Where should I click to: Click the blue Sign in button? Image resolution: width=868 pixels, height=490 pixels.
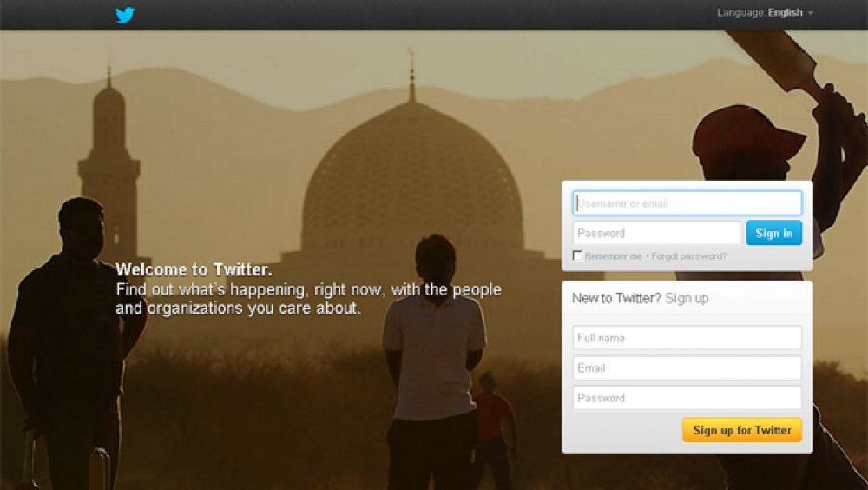pos(774,234)
